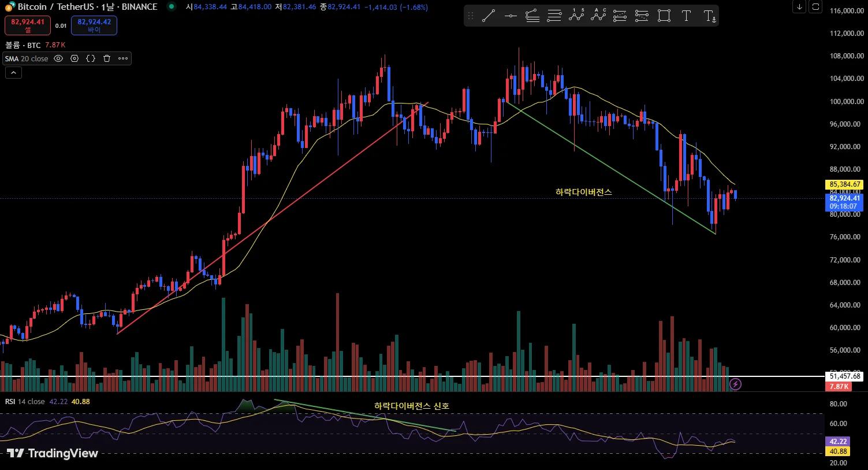
Task: Select the ABC correction wave tool
Action: [598, 16]
